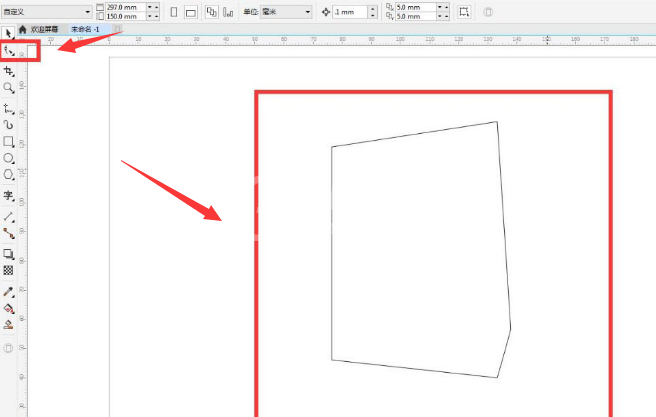Screen dimensions: 656x417
Task: Select the Zoom magnifier tool
Action: pos(8,87)
